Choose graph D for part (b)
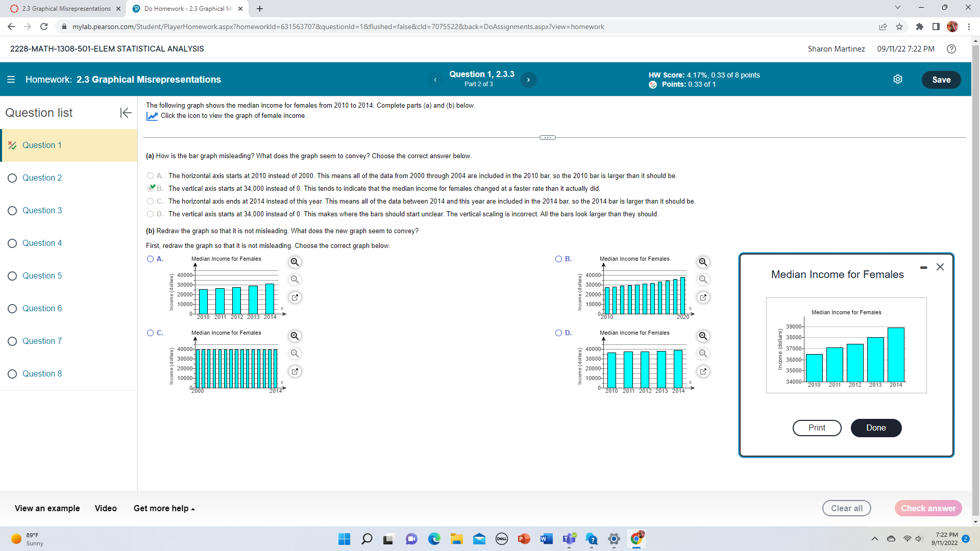This screenshot has height=551, width=980. point(558,332)
